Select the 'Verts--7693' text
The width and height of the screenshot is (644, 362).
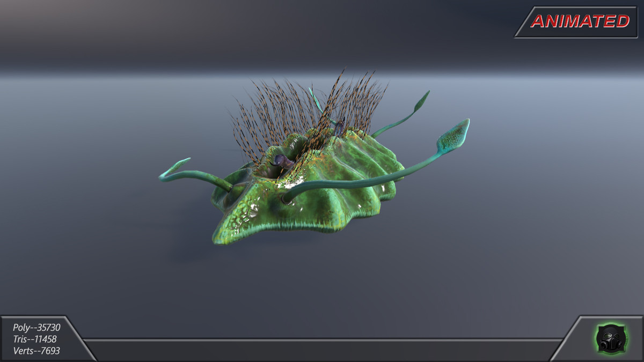point(36,351)
